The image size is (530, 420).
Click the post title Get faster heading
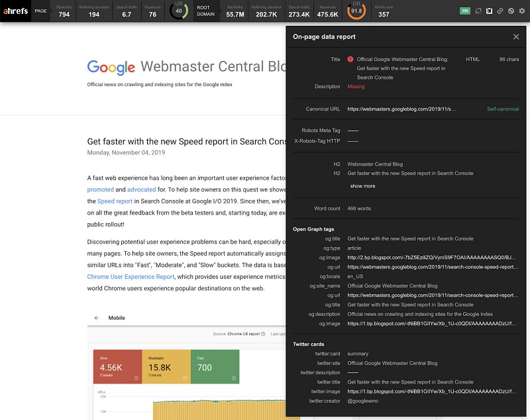186,142
